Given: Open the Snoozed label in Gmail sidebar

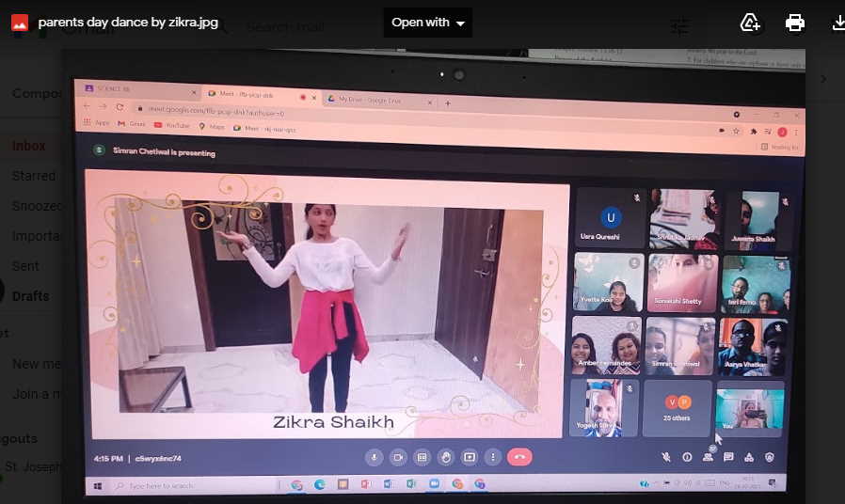Looking at the screenshot, I should (x=36, y=206).
